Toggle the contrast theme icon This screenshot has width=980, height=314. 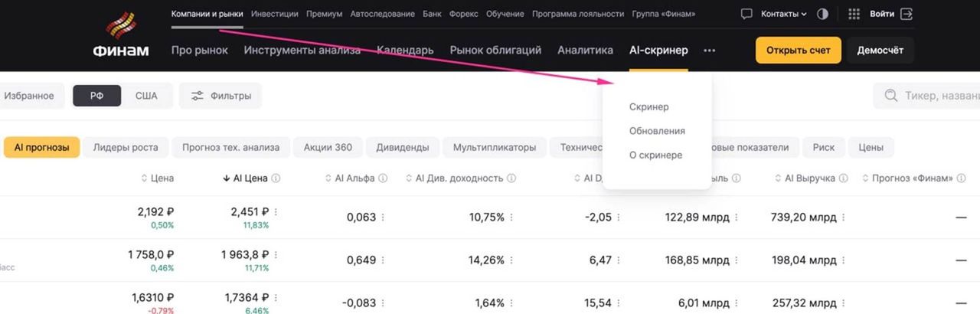(823, 14)
